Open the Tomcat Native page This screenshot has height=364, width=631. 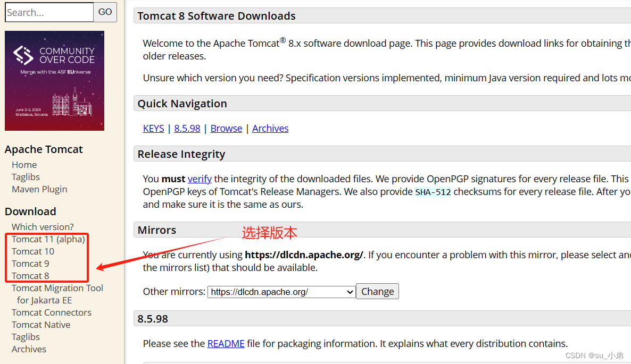[x=41, y=324]
